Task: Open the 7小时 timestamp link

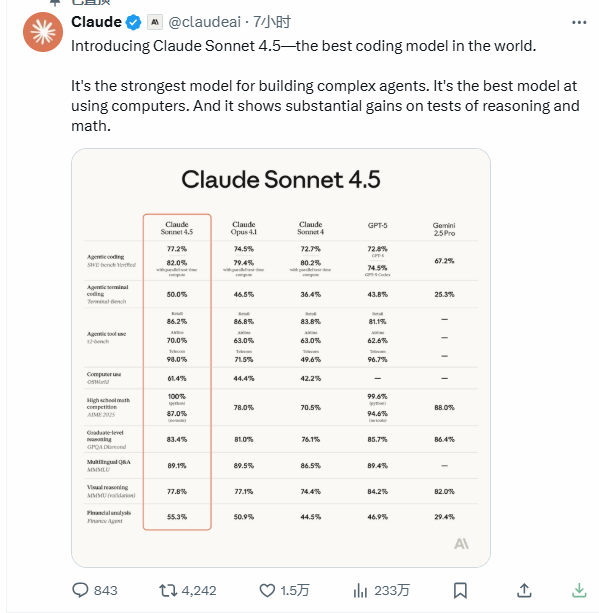Action: (x=272, y=22)
